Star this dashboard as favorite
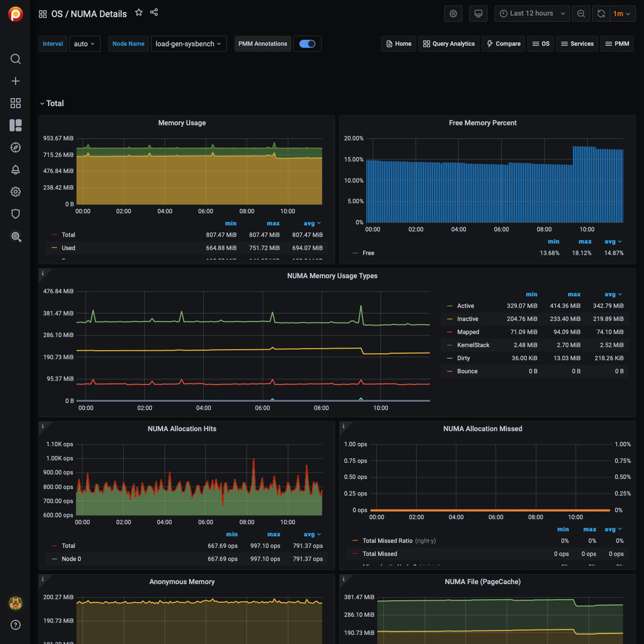This screenshot has height=644, width=644. tap(139, 13)
